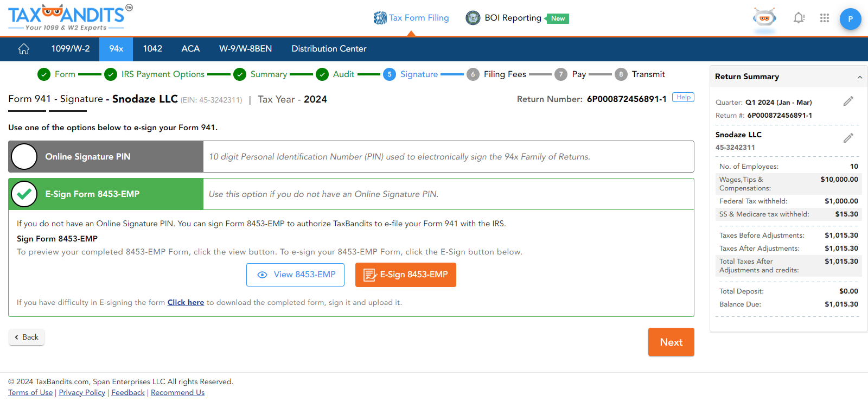Image resolution: width=868 pixels, height=401 pixels.
Task: Open the Terms of Use link
Action: coord(30,392)
